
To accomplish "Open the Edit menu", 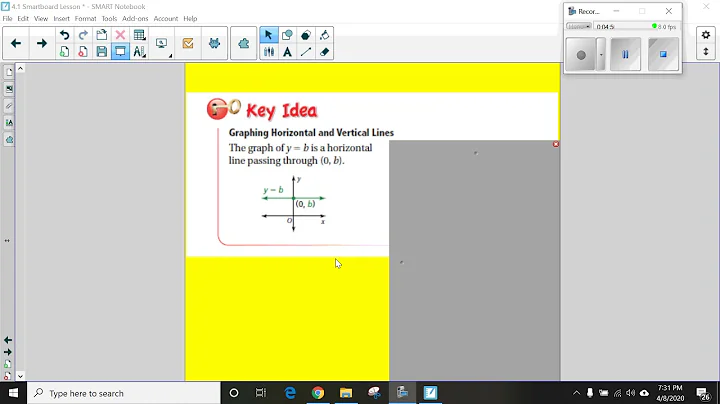I will tap(23, 18).
